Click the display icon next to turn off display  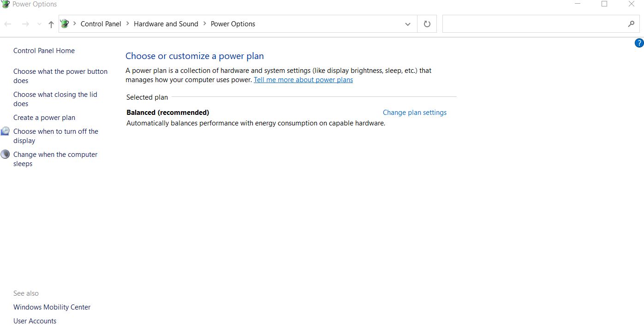click(x=5, y=131)
